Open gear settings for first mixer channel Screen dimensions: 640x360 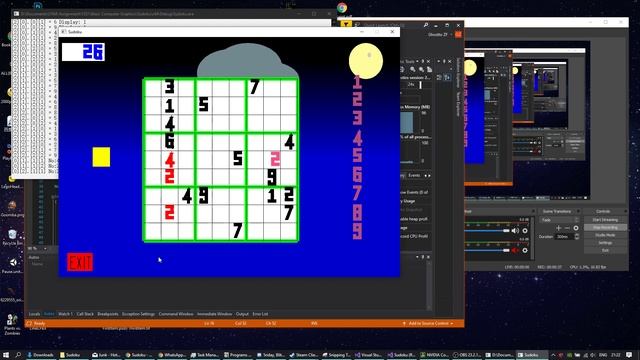(525, 231)
